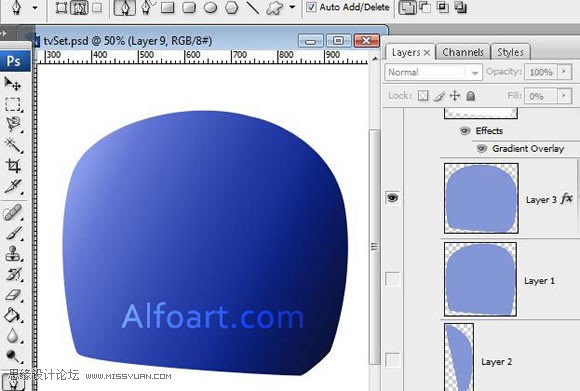This screenshot has width=580, height=391.
Task: Expand the Opacity slider arrow
Action: coord(564,71)
